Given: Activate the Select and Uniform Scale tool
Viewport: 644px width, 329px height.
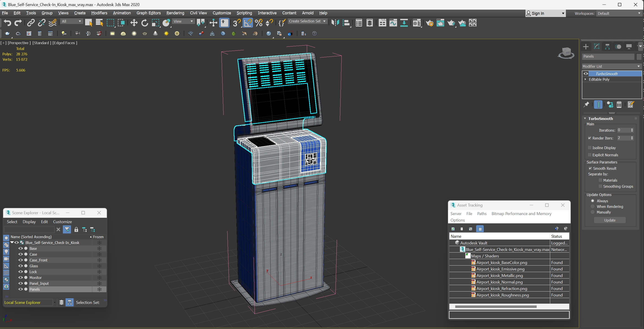Looking at the screenshot, I should (155, 23).
